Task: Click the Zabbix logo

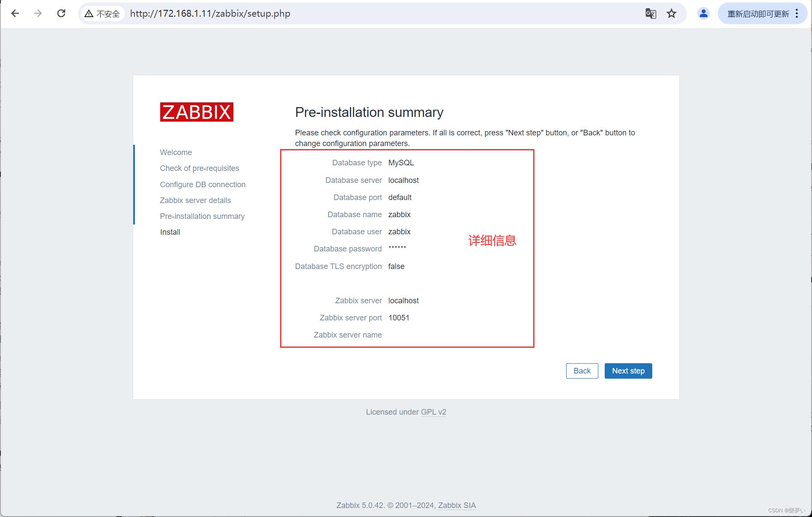Action: click(196, 112)
